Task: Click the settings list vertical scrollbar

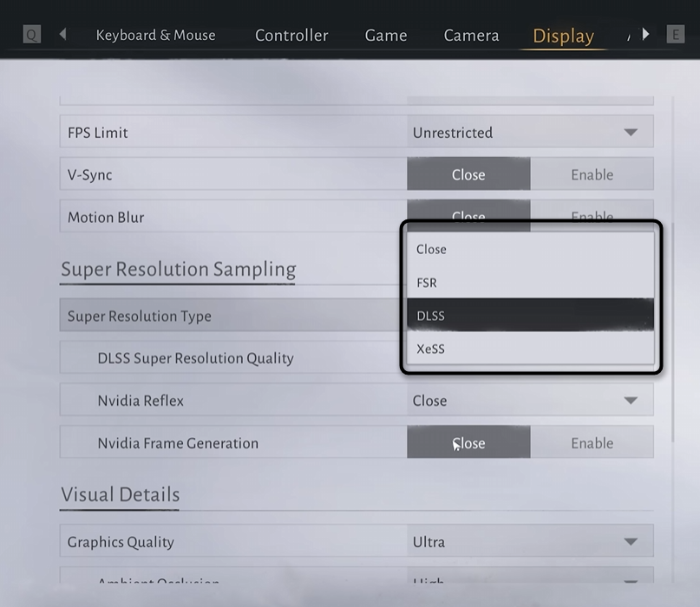Action: pos(673,330)
